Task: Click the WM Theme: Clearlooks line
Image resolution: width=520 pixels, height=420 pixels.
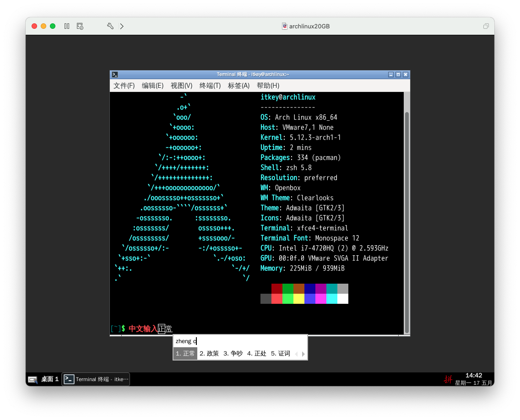Action: [x=297, y=198]
